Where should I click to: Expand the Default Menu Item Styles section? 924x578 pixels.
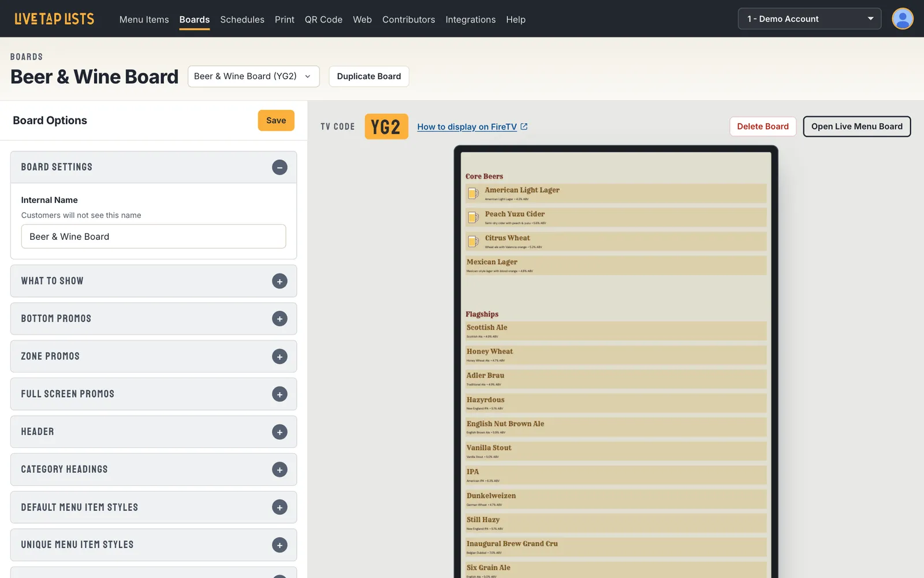(x=280, y=507)
